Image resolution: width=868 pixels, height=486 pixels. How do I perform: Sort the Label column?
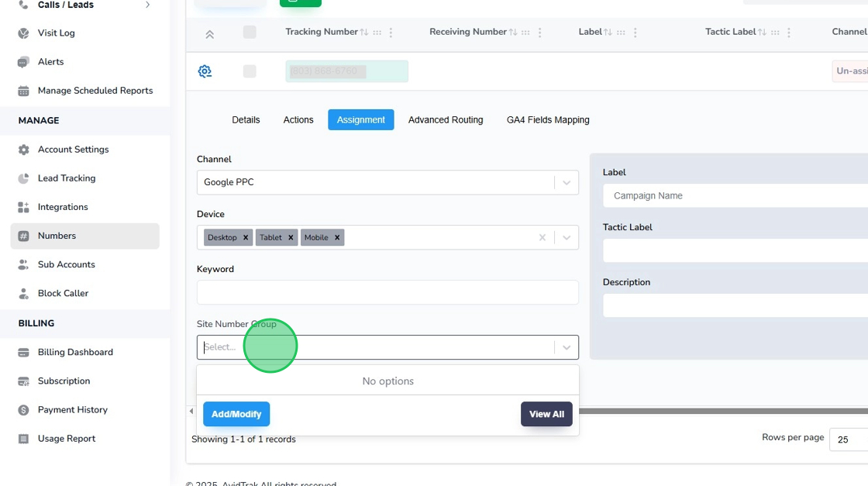608,32
